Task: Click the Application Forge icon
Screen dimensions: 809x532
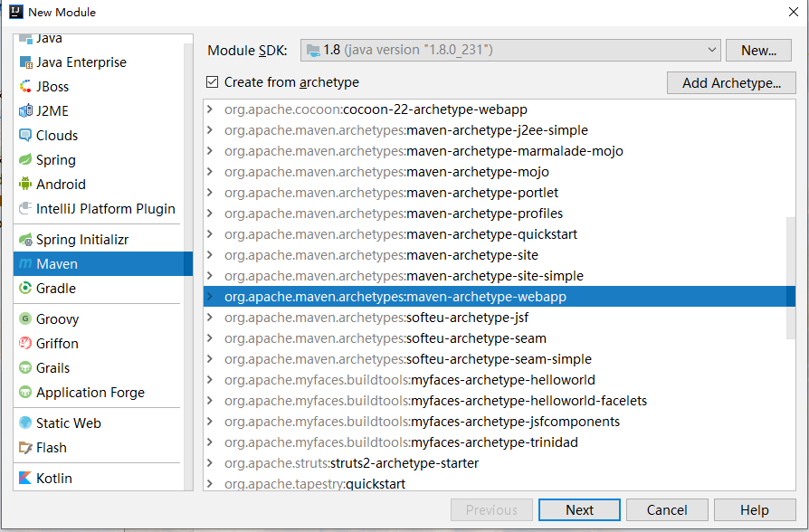Action: [x=25, y=392]
